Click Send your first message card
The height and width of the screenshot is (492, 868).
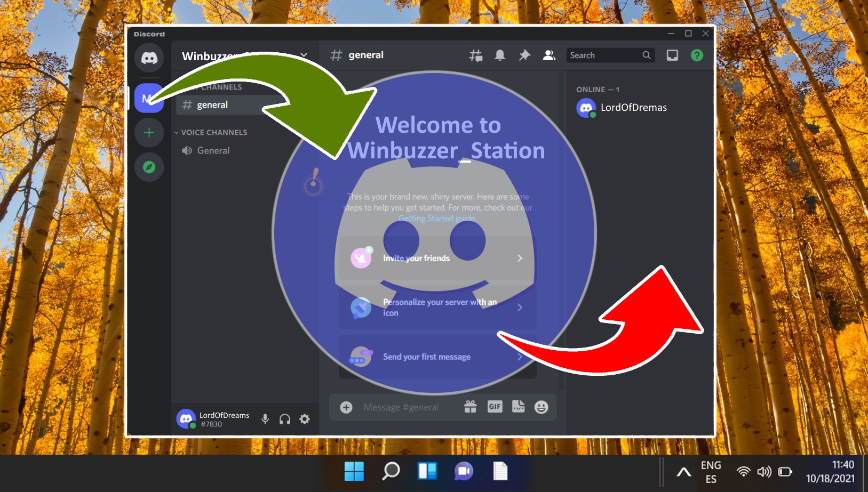coord(437,357)
